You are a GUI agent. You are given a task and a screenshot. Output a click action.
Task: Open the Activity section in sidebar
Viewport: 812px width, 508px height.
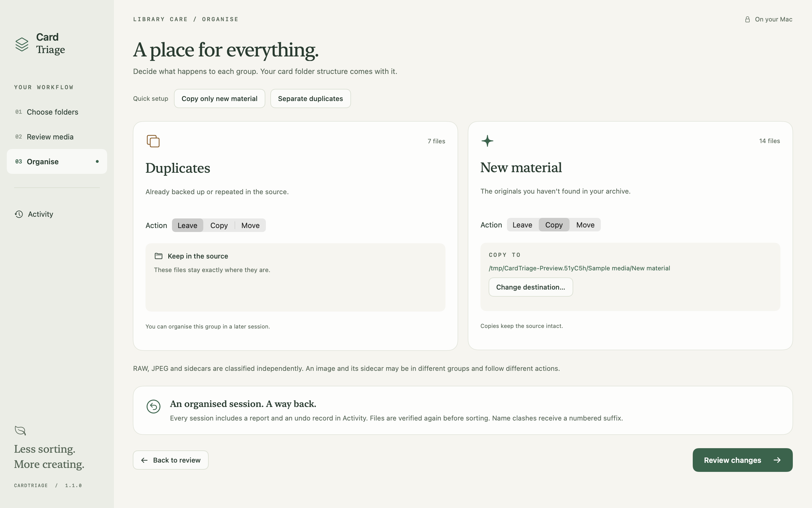click(x=57, y=214)
